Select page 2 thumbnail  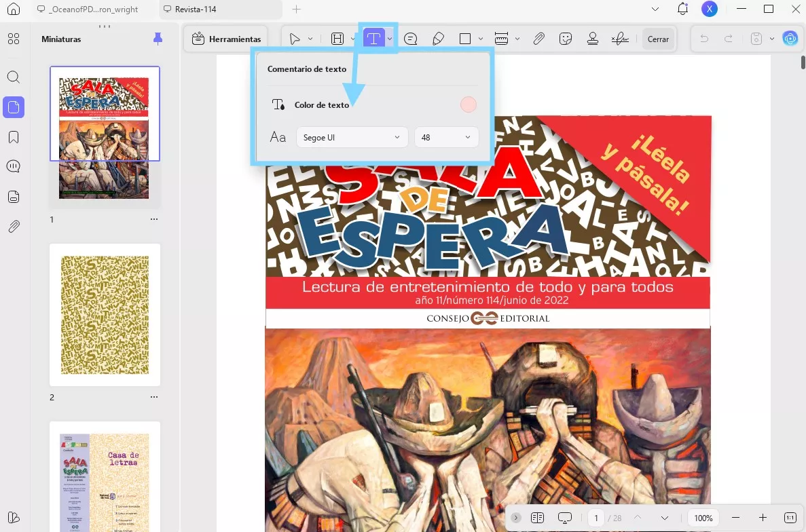click(x=105, y=315)
